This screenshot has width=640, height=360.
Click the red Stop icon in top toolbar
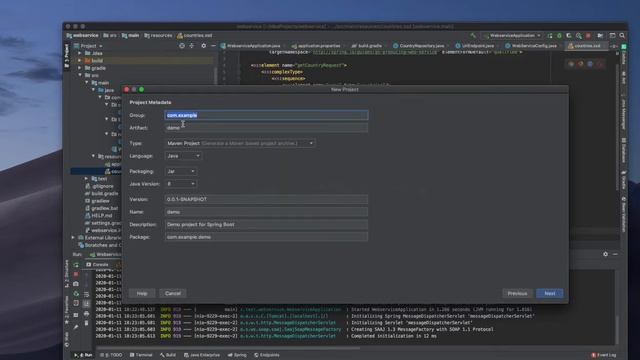tap(588, 36)
